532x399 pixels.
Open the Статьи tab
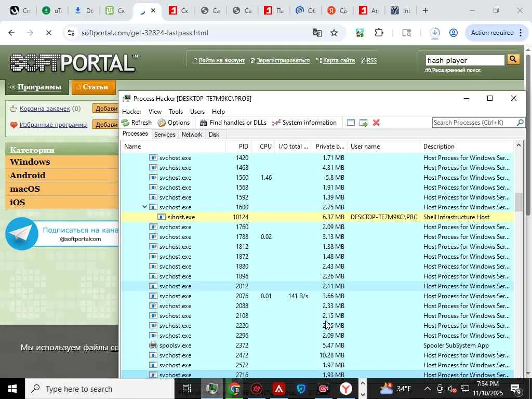coord(94,87)
